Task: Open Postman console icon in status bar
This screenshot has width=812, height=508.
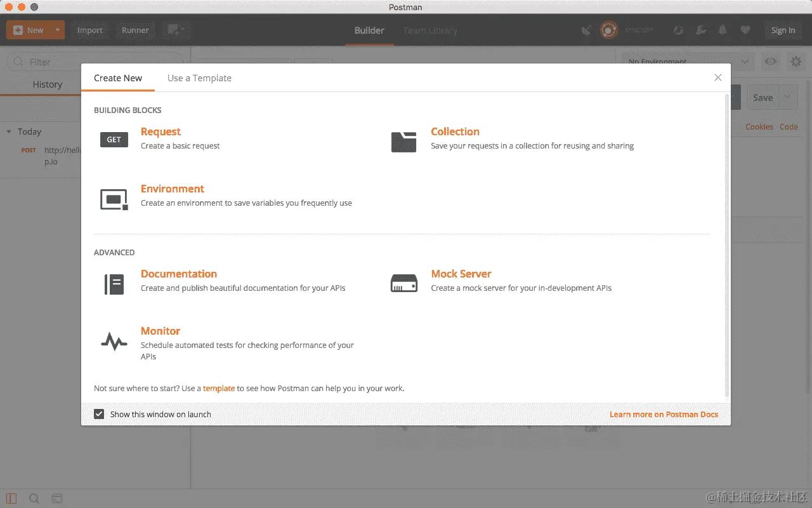Action: 57,498
